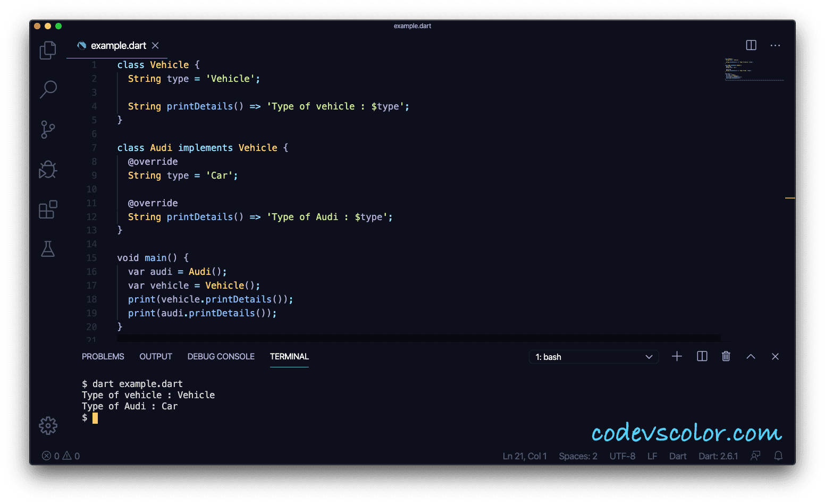Screen dimensions: 825x504
Task: Select the TERMINAL tab
Action: pos(289,356)
